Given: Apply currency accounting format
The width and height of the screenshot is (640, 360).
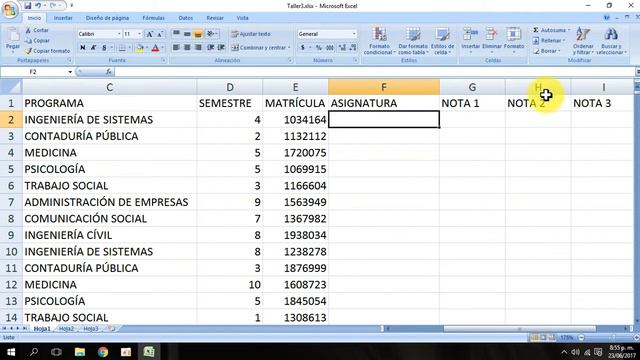Looking at the screenshot, I should point(303,48).
